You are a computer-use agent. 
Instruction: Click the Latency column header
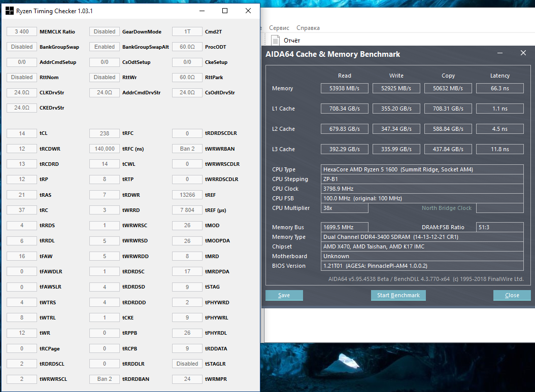click(x=500, y=76)
